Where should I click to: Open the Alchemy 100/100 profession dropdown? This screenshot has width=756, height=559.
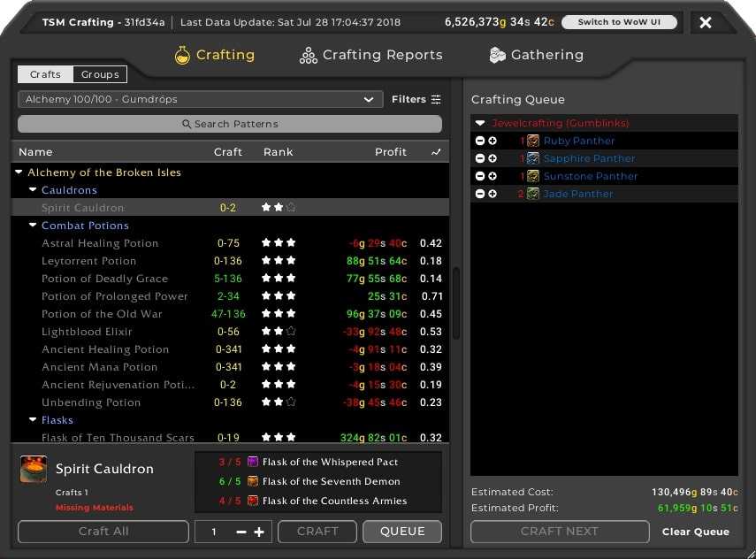(200, 99)
